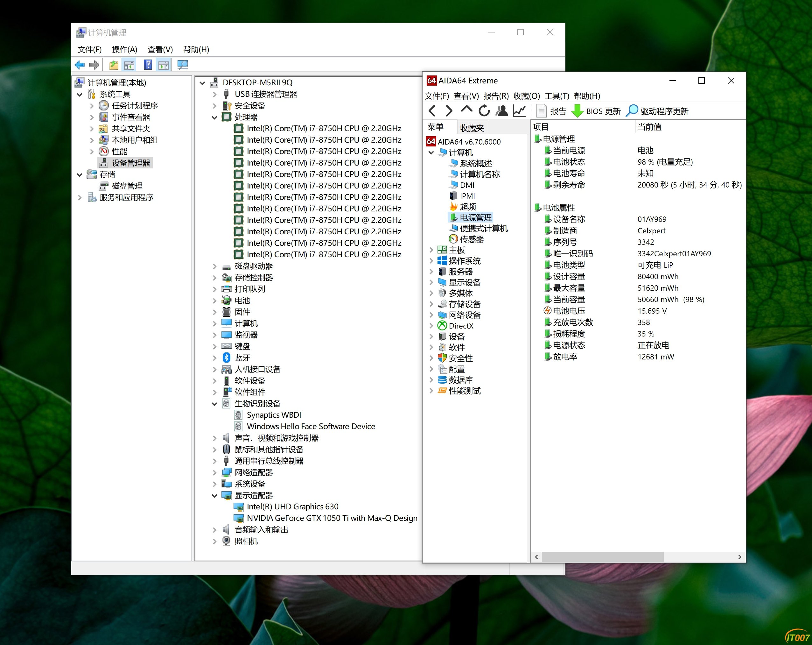Click the back arrow in 计算机管理 toolbar
The height and width of the screenshot is (645, 812).
[x=80, y=65]
